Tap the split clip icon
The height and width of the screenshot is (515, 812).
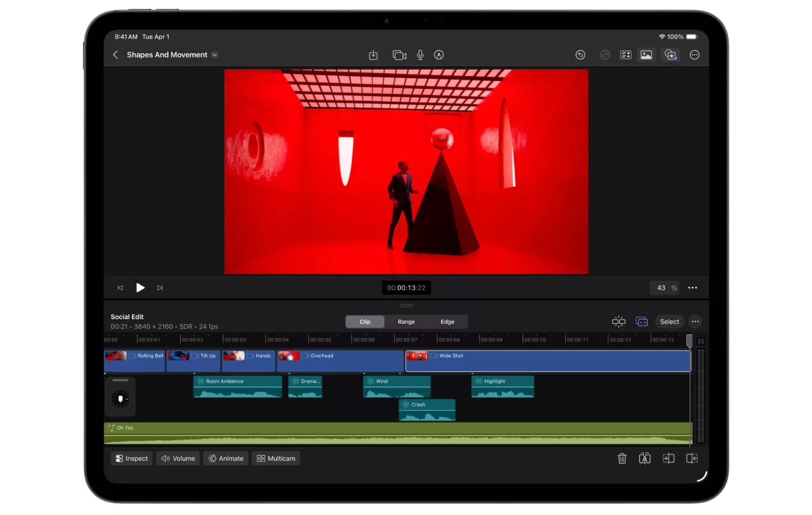[x=645, y=459]
